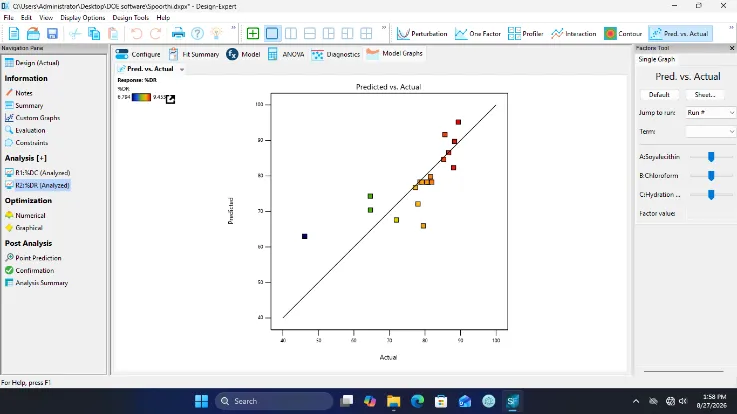Image resolution: width=737 pixels, height=414 pixels.
Task: Open Notes in navigation pane
Action: pyautogui.click(x=19, y=93)
